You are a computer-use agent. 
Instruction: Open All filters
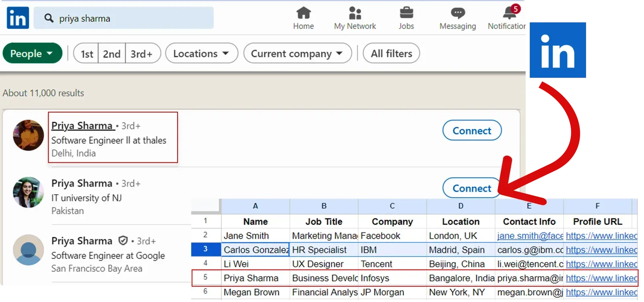coord(391,53)
